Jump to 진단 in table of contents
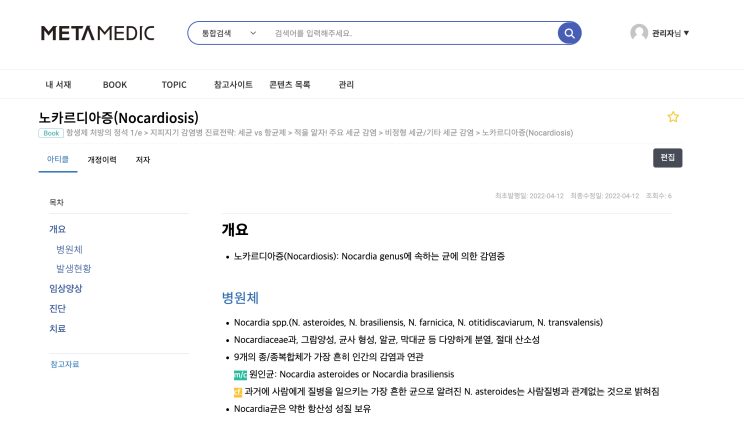This screenshot has height=433, width=743. click(57, 308)
